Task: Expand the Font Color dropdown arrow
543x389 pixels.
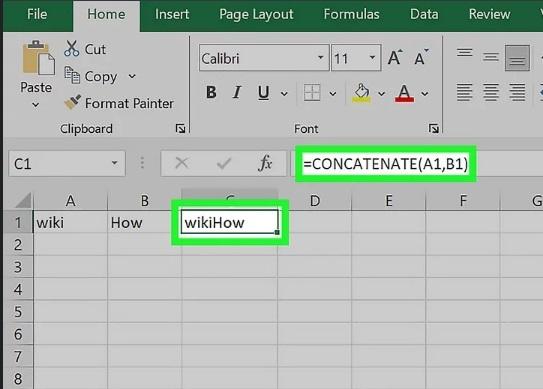Action: tap(425, 94)
